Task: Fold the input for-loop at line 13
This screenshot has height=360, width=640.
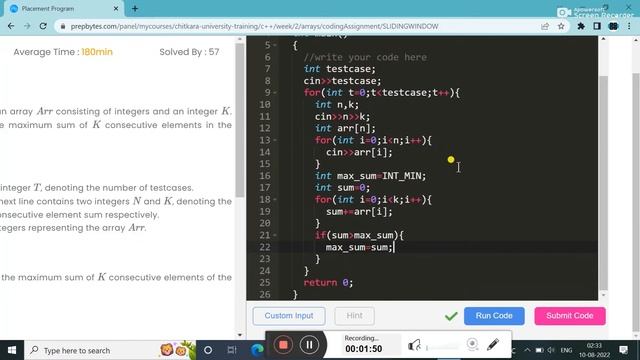Action: coord(275,140)
